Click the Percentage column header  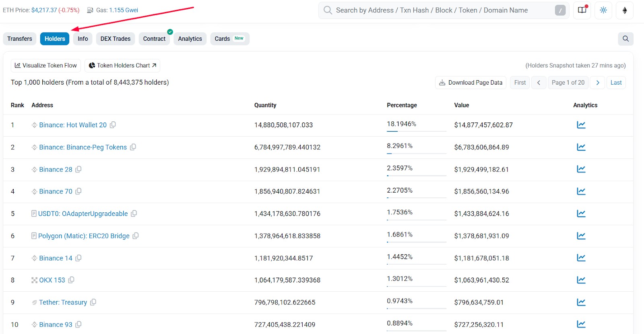402,105
